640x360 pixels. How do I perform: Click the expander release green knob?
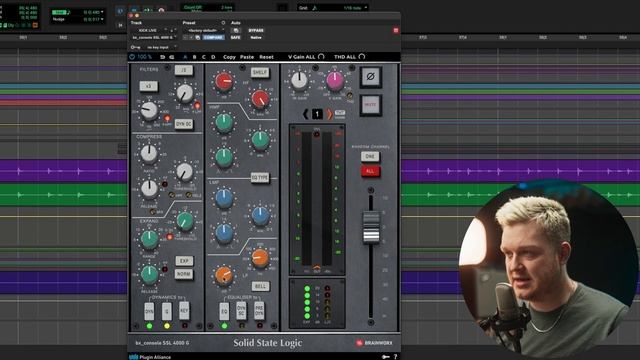coord(149,275)
